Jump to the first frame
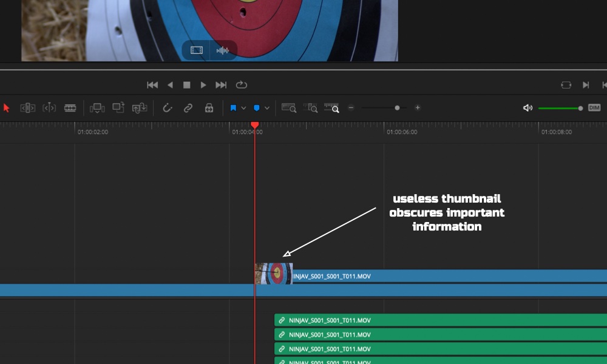 (152, 85)
